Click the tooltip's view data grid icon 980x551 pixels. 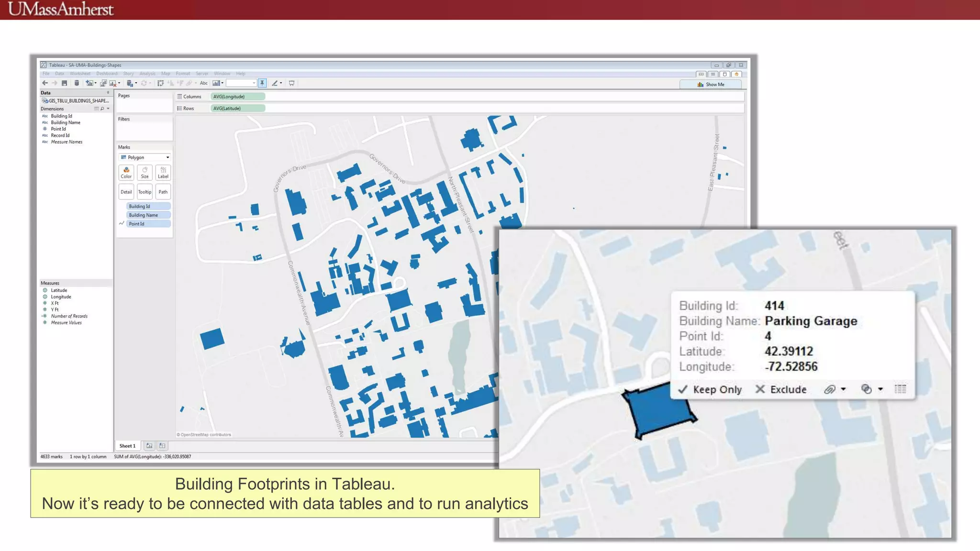(x=900, y=389)
